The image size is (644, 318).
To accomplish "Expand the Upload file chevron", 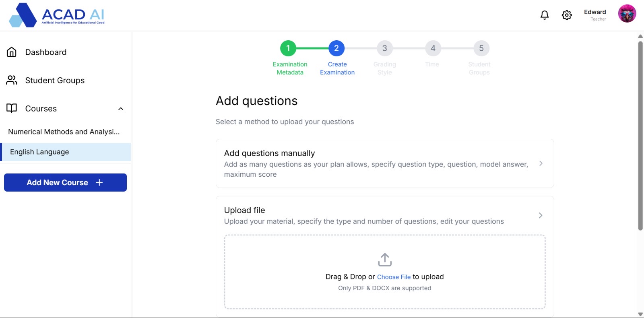I will pos(541,215).
